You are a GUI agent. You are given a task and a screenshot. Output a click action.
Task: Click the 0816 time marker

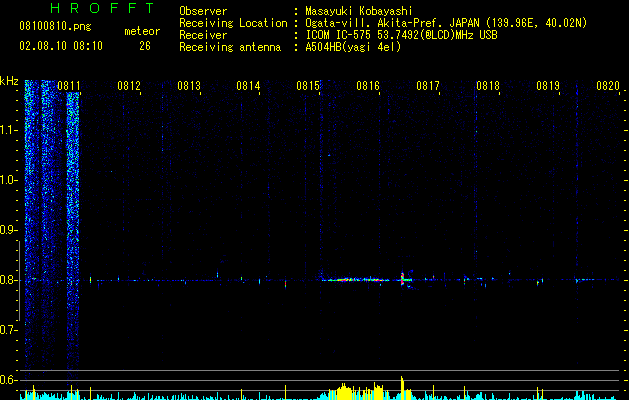click(368, 86)
